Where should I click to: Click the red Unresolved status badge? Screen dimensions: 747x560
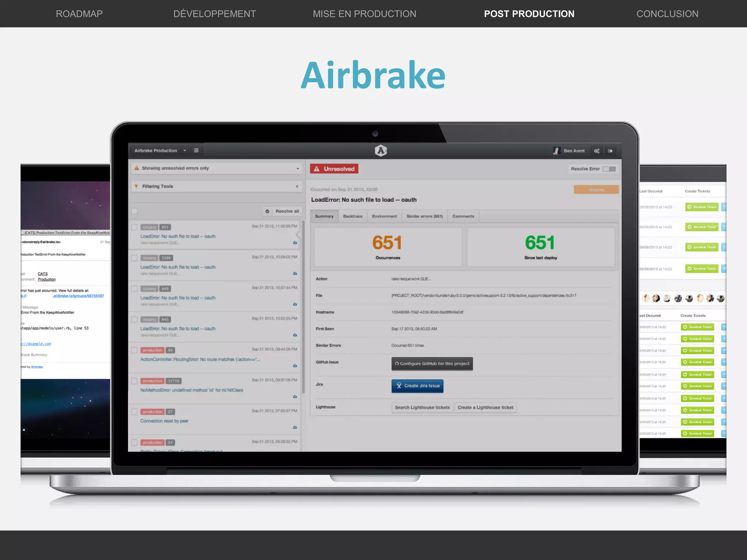click(334, 169)
